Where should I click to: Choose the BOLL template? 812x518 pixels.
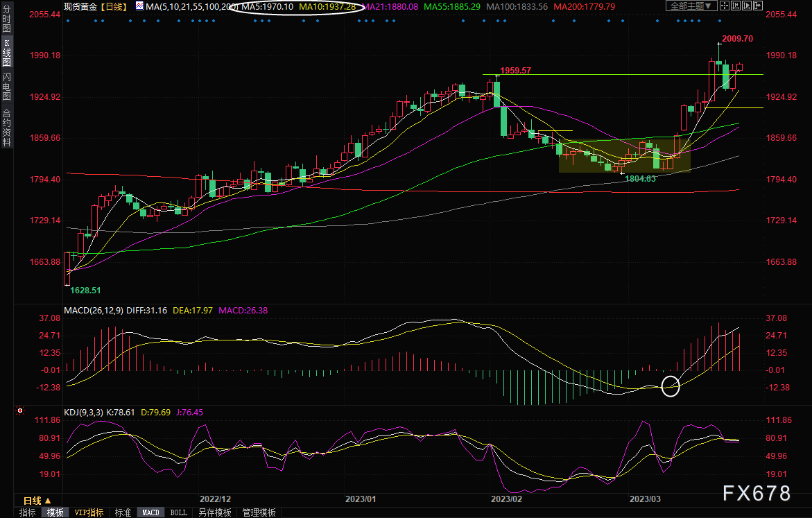click(x=179, y=512)
